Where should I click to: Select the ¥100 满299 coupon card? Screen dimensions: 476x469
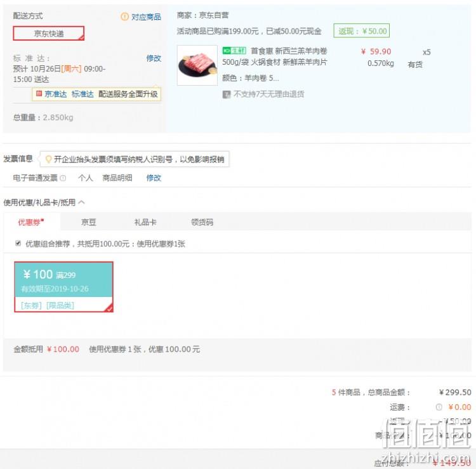coord(63,287)
